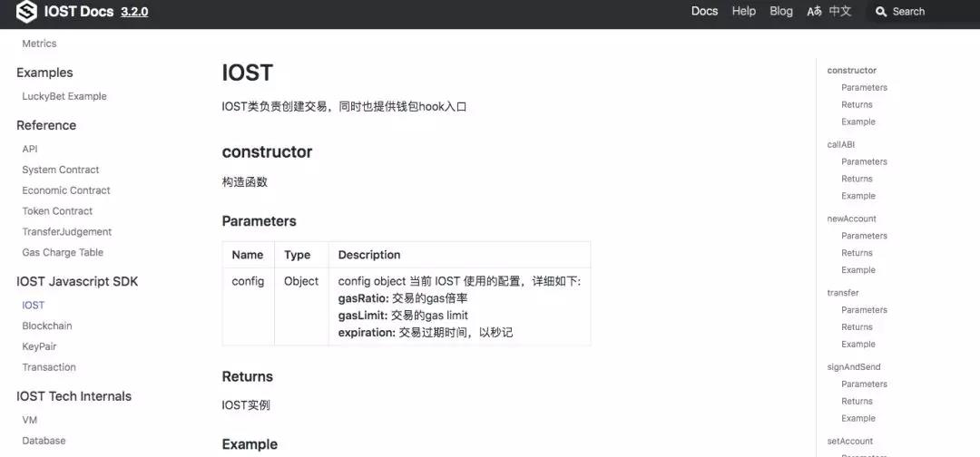Screen dimensions: 980x457
Task: Click IOST Tech Internals section heading
Action: coord(73,396)
